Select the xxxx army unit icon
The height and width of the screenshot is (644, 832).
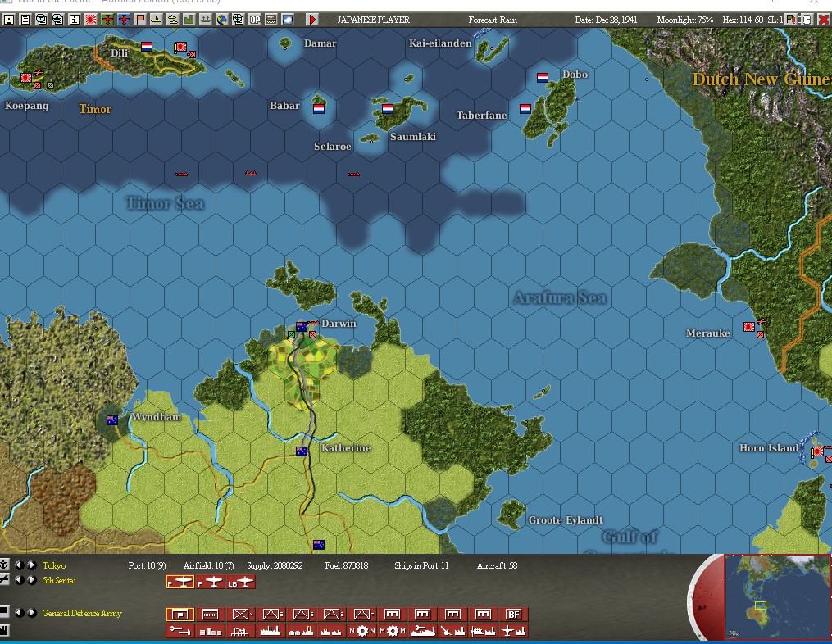[211, 614]
